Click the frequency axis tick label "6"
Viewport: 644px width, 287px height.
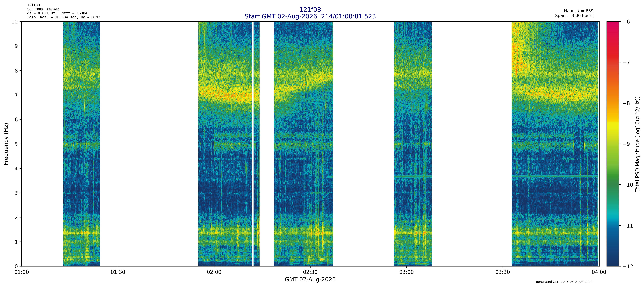16,120
